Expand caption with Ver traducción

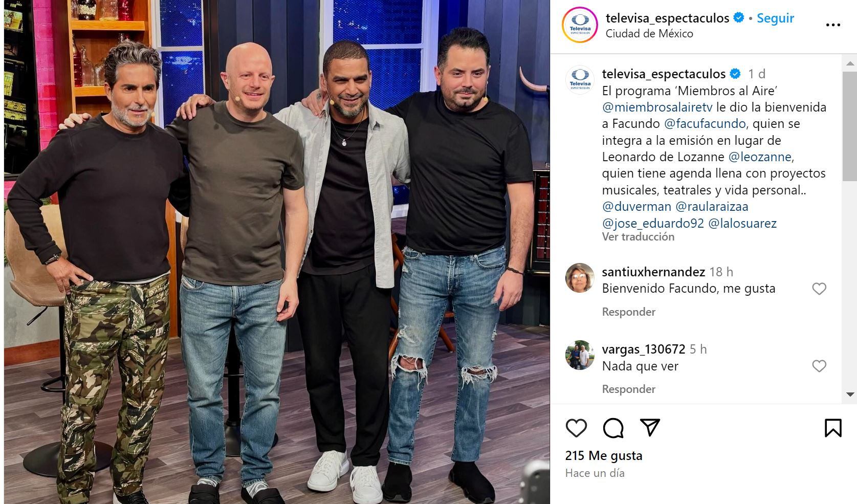coord(638,236)
